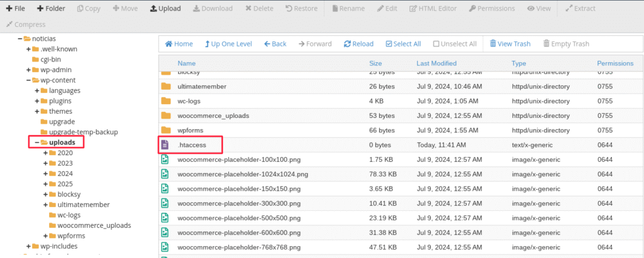Click Empty Trash

pyautogui.click(x=566, y=44)
